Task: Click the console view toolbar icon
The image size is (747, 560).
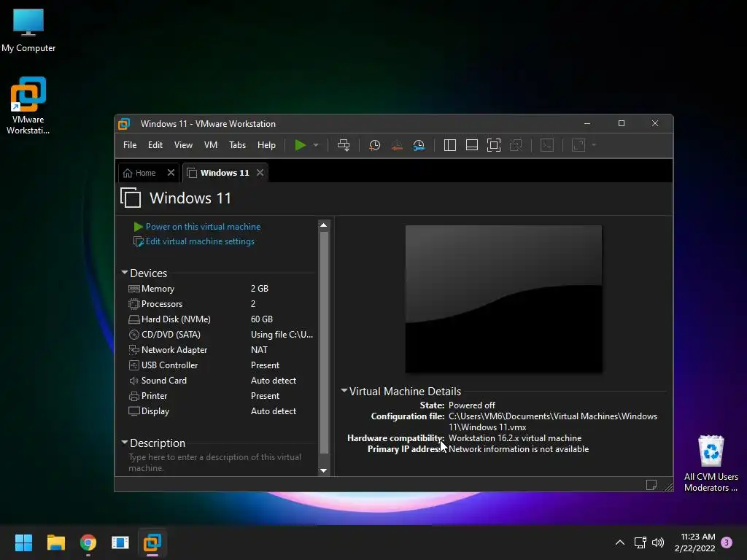Action: pyautogui.click(x=547, y=145)
